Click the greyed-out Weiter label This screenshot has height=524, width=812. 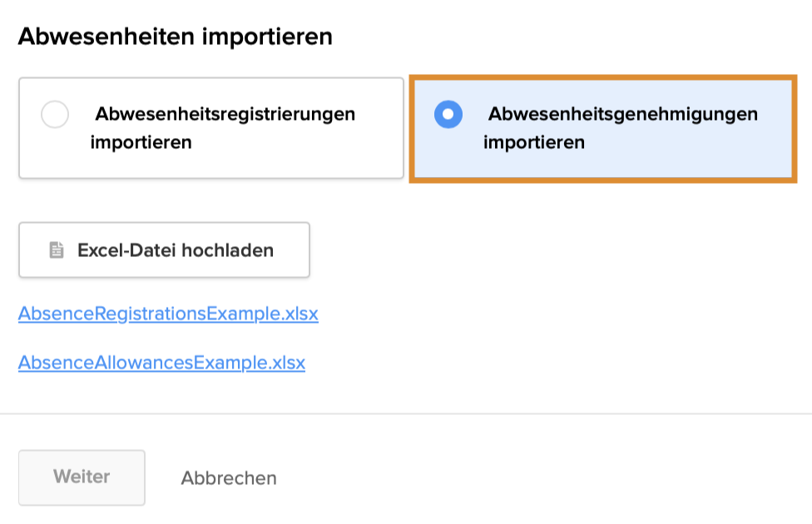point(82,477)
